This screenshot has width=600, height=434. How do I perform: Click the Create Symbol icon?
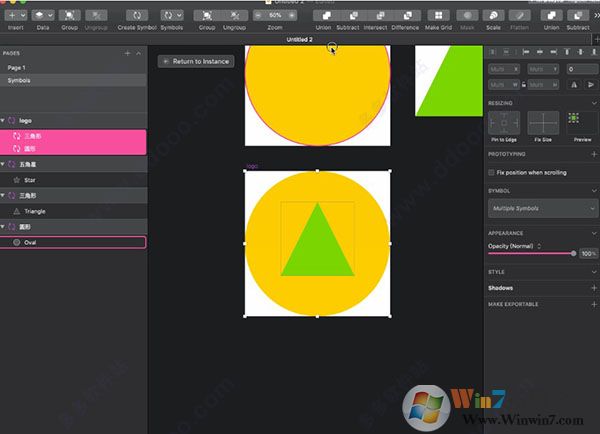tap(136, 16)
